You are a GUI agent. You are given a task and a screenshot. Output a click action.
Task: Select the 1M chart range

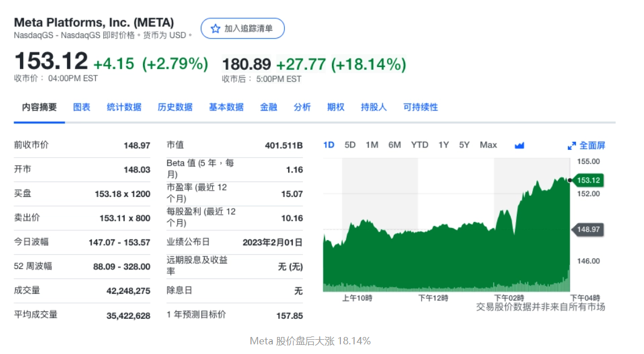point(372,145)
